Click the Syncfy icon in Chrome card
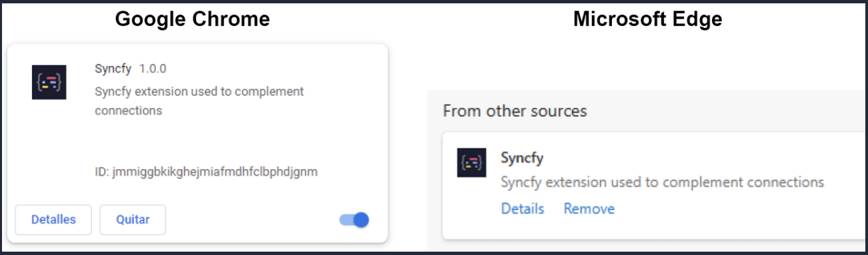Viewport: 868px width, 255px height. tap(49, 82)
